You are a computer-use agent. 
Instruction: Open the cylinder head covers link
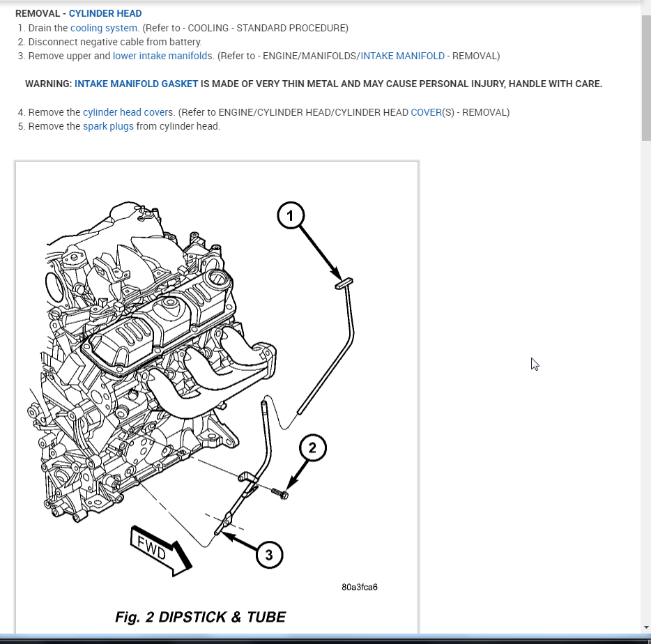(x=127, y=112)
